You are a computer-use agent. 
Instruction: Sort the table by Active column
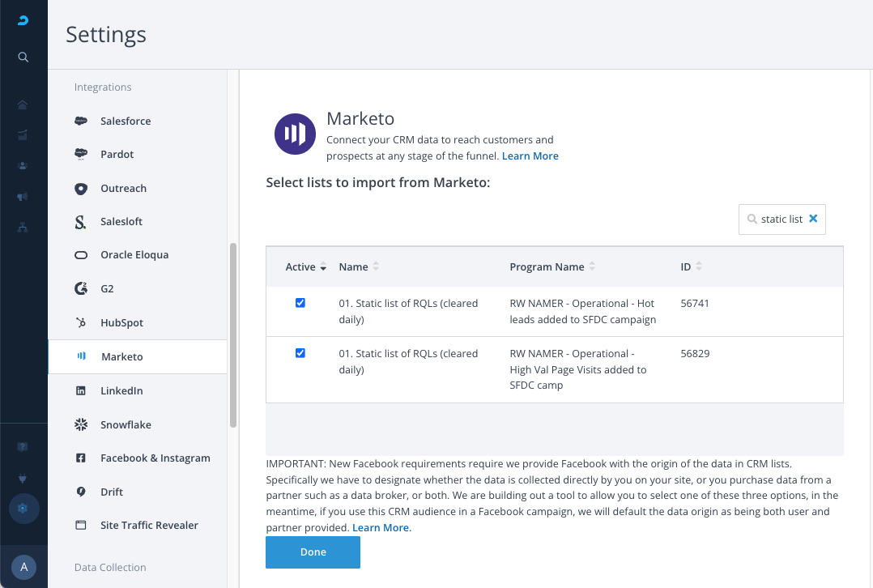point(323,267)
